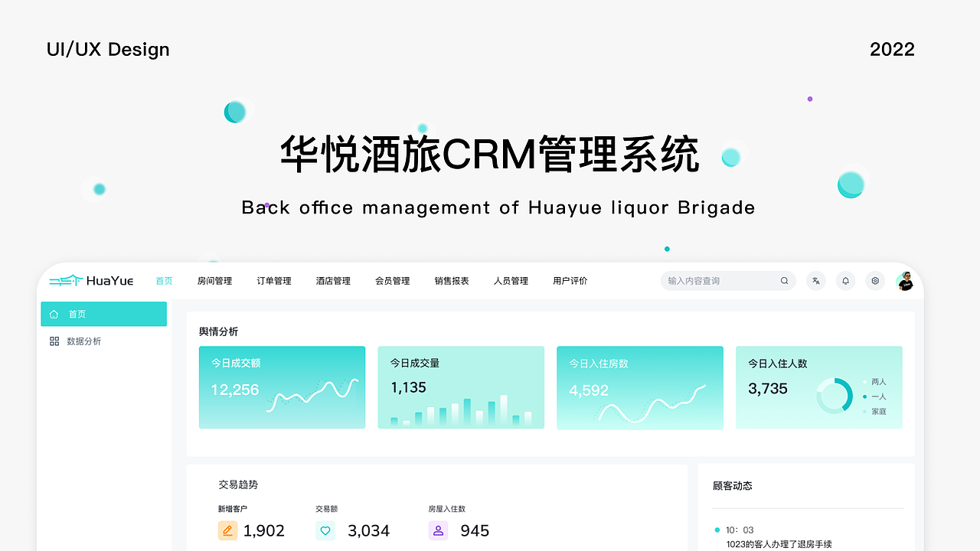Screen dimensions: 980x551
Task: Select the 会员管理 navigation item
Action: click(392, 281)
